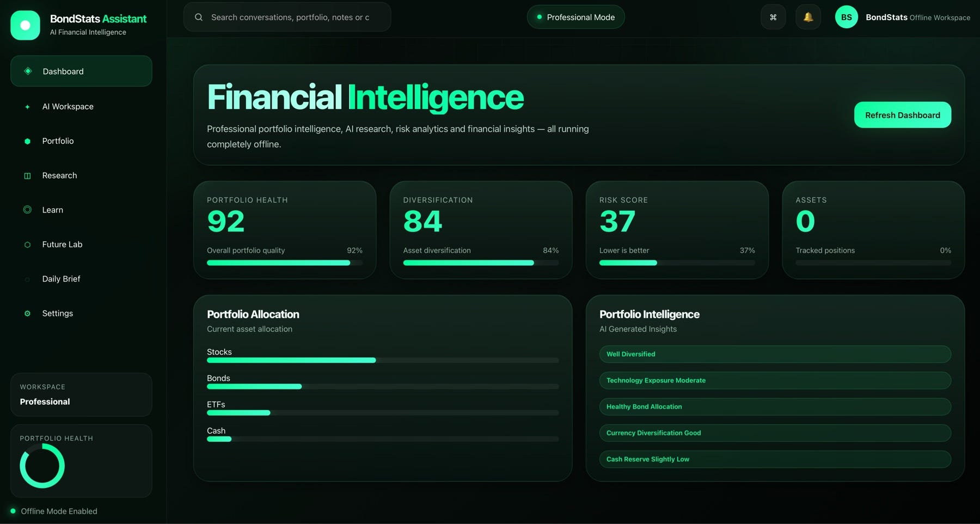The width and height of the screenshot is (980, 524).
Task: Click the BondStats Offline Workspace label
Action: (918, 17)
